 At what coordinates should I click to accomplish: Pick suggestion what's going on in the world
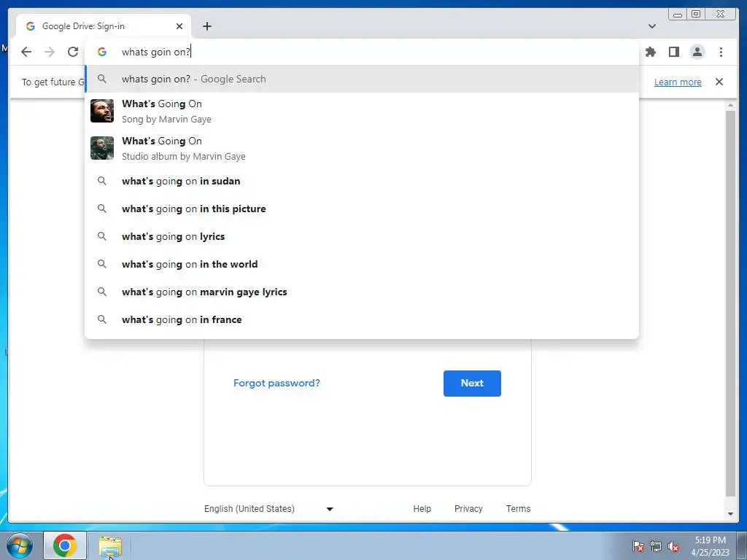[362, 264]
